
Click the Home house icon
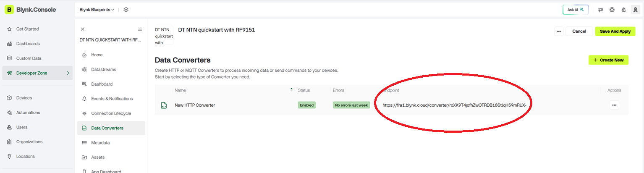pyautogui.click(x=84, y=55)
